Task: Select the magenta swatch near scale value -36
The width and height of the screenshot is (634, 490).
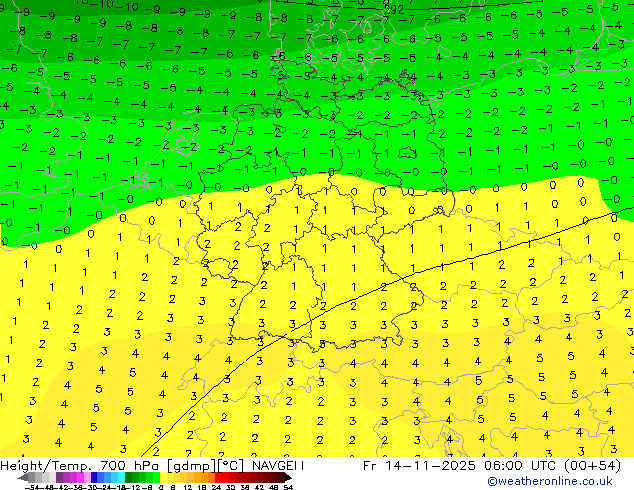Action: point(80,478)
